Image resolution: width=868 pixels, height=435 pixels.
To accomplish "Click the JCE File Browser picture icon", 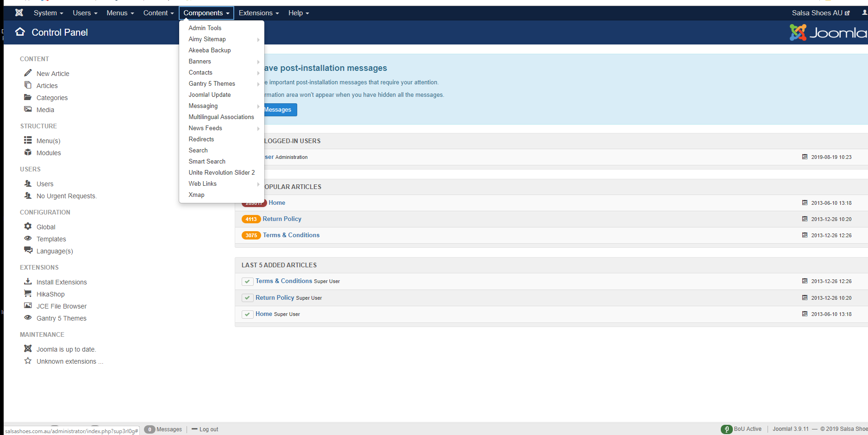I will tap(28, 306).
